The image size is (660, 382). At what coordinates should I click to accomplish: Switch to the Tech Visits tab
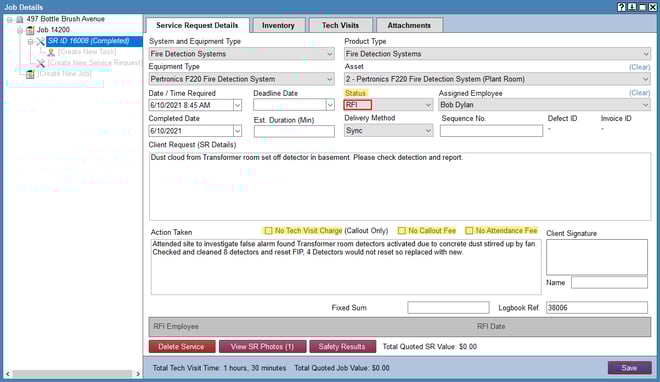click(341, 25)
